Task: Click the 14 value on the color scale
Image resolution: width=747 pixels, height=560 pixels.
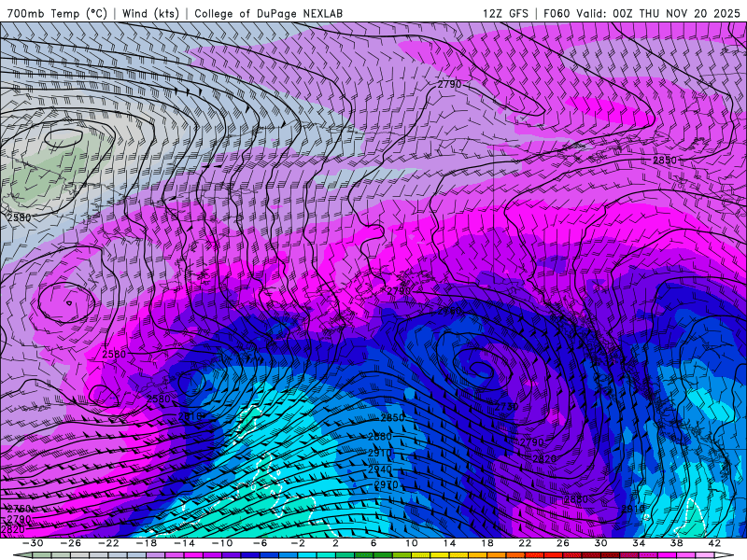Action: pyautogui.click(x=449, y=543)
